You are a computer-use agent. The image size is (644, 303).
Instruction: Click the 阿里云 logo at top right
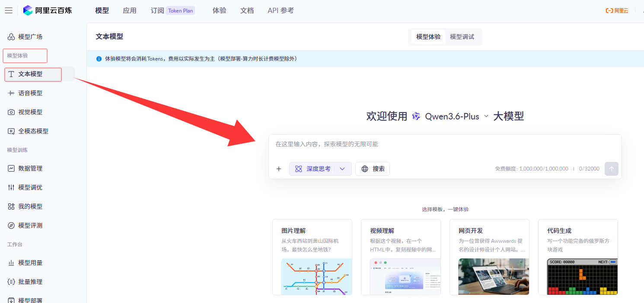[617, 11]
